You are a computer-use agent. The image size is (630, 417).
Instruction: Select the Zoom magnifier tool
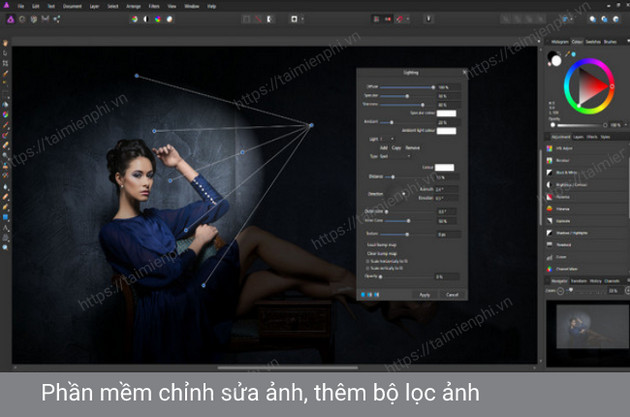click(x=5, y=248)
